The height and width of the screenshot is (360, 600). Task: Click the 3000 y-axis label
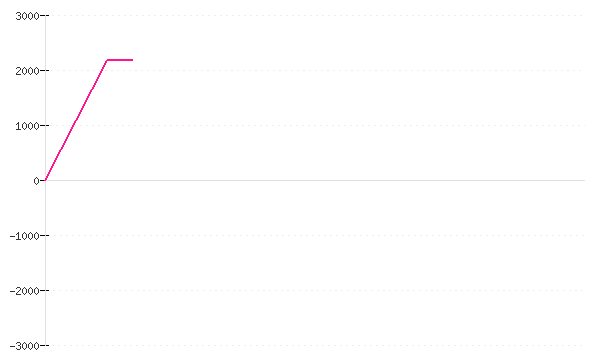27,16
